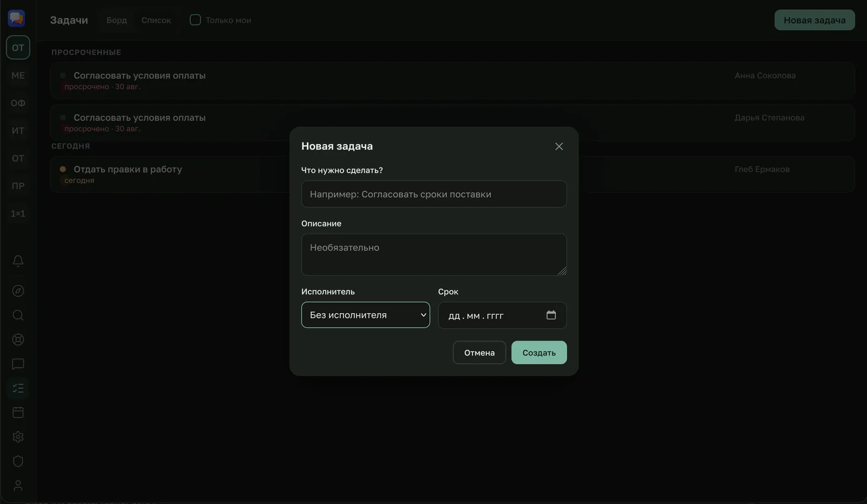The image size is (867, 504).
Task: Open the tasks checklist icon
Action: pos(18,388)
